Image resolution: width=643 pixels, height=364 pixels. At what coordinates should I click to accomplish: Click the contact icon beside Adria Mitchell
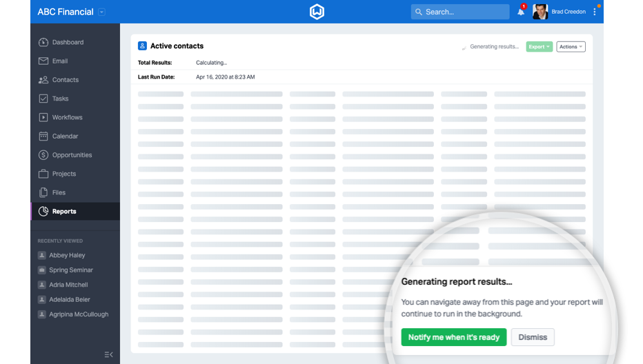coord(42,285)
